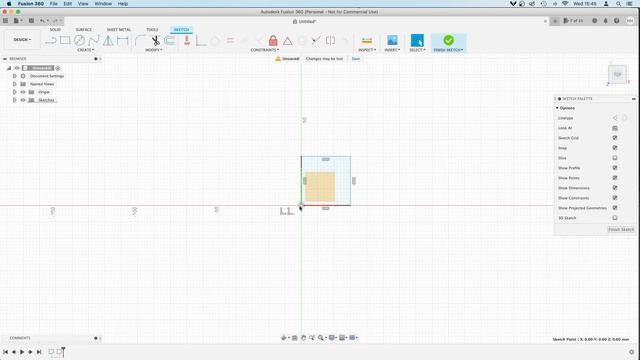This screenshot has width=640, height=360.
Task: Apply the Fix/Unfix lock constraint
Action: pyautogui.click(x=273, y=40)
